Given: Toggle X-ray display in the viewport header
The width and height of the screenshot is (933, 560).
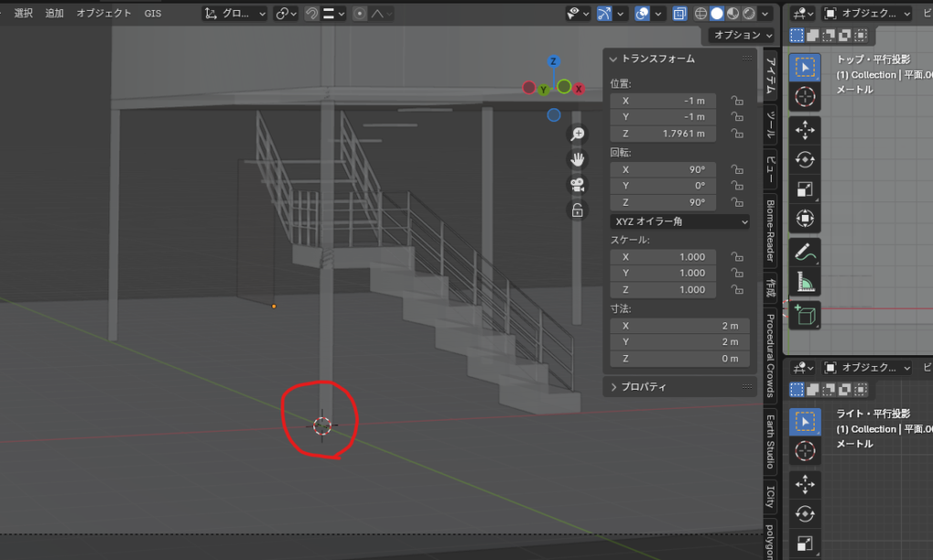Looking at the screenshot, I should (x=680, y=14).
